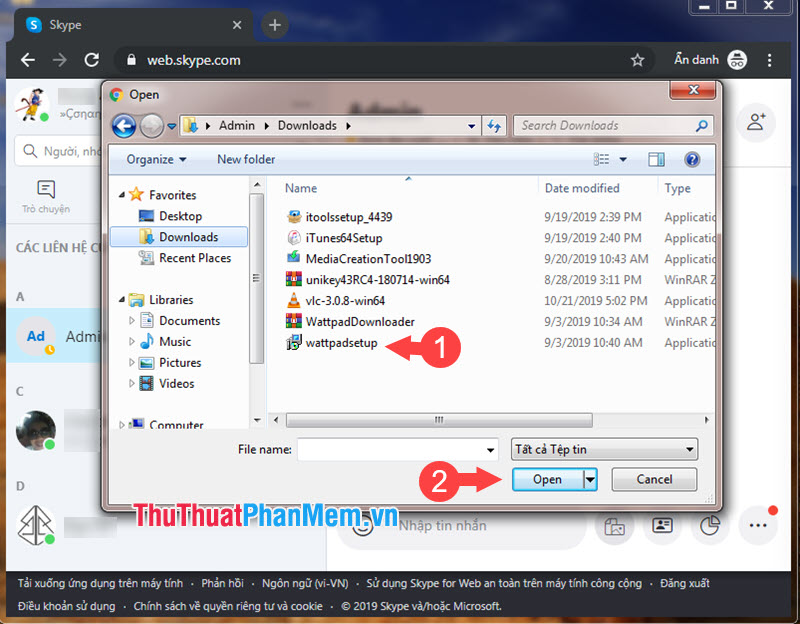Click the Cancel button in the Open dialog
Viewport: 800px width, 624px height.
click(x=653, y=479)
